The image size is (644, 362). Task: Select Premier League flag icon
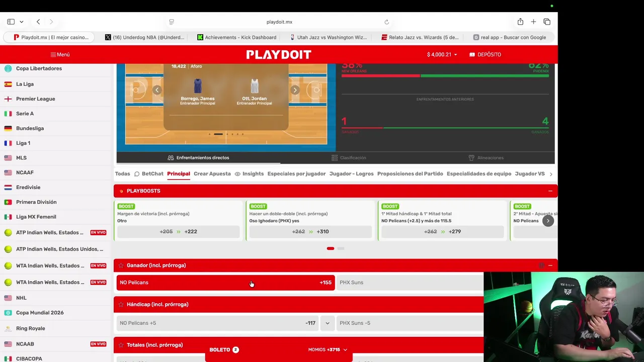8,99
